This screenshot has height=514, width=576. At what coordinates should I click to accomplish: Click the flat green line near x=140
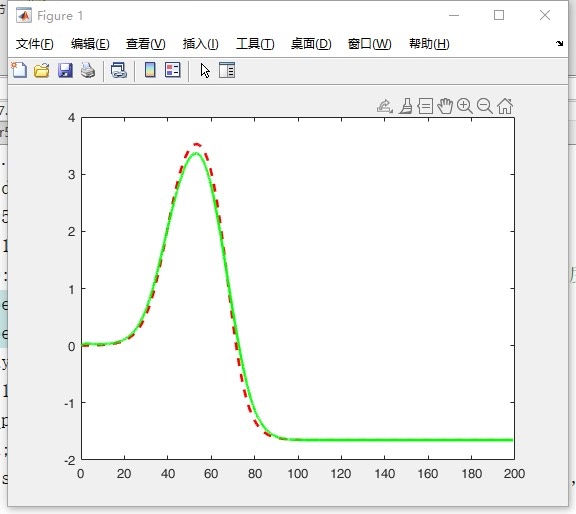pyautogui.click(x=385, y=439)
